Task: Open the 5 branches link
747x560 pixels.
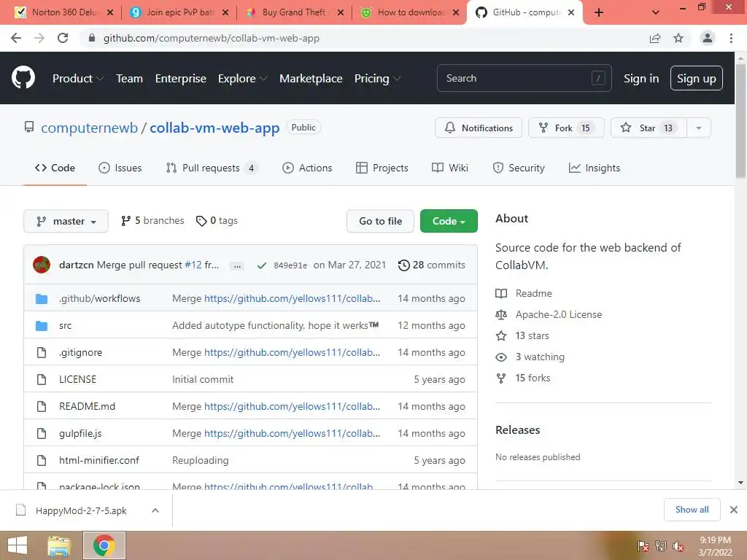Action: (152, 221)
